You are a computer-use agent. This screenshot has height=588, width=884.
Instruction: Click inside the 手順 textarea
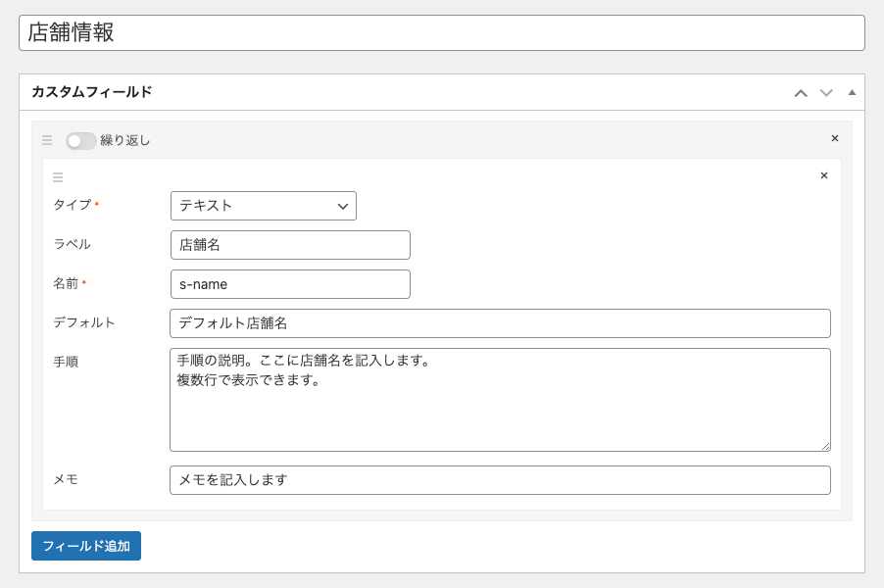point(500,400)
